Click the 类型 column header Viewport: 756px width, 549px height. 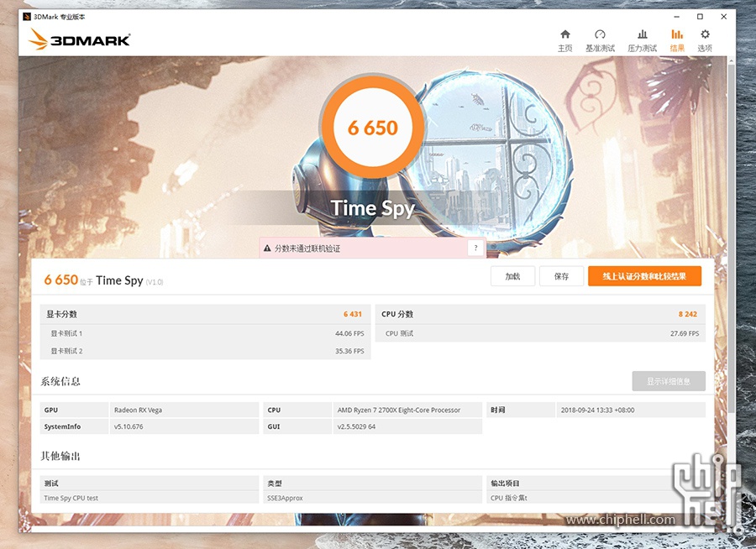coord(275,484)
